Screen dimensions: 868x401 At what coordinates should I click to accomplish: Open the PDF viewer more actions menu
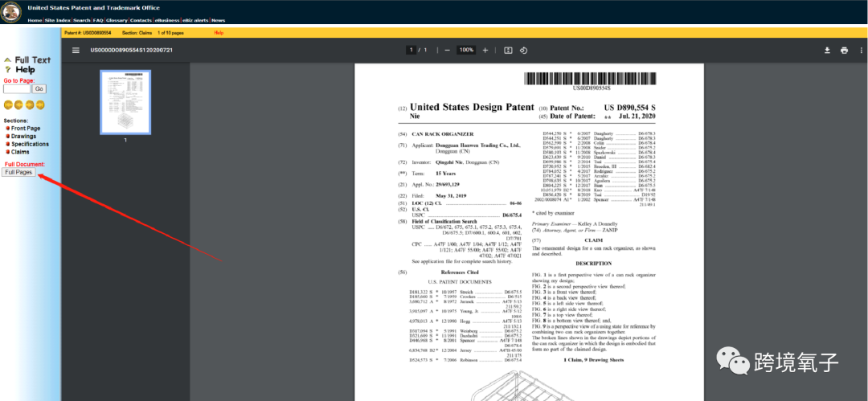pyautogui.click(x=862, y=51)
